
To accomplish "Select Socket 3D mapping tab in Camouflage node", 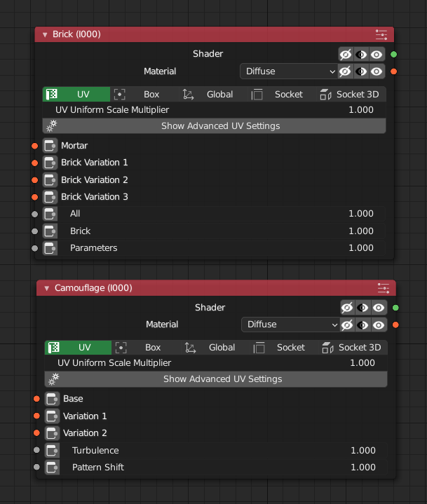I will coord(353,348).
